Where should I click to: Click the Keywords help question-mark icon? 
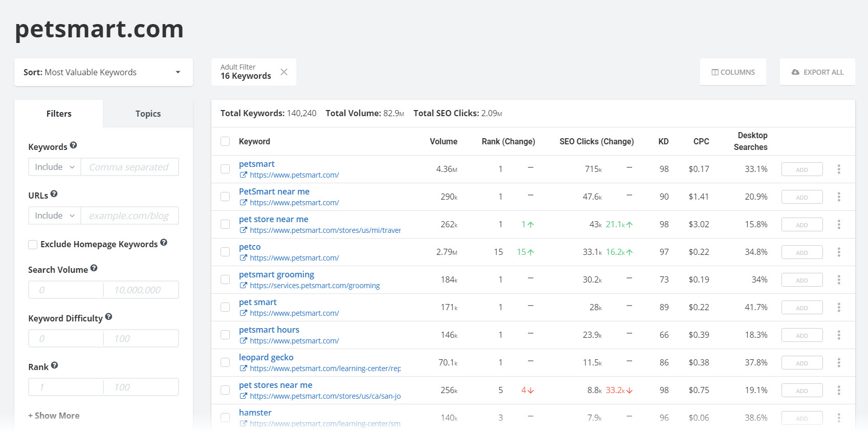coord(73,145)
